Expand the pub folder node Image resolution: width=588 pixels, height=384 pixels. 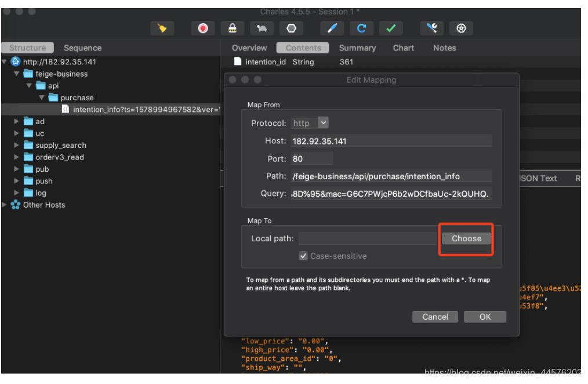(x=16, y=169)
